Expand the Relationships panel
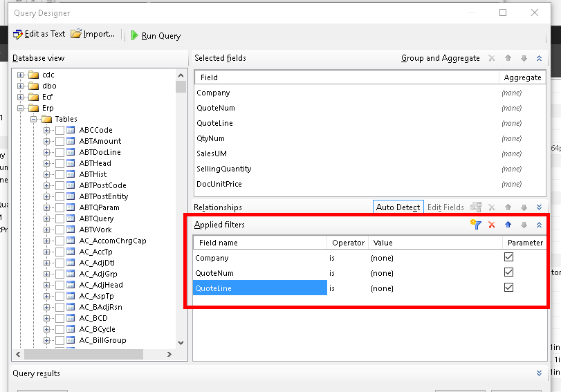The width and height of the screenshot is (561, 392). click(x=539, y=207)
